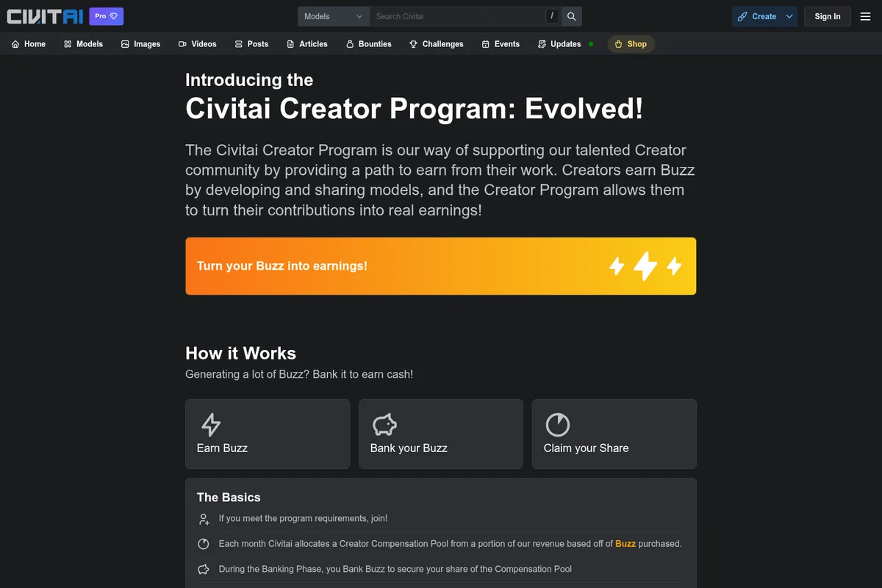Screen dimensions: 882x588
Task: Open the Updates tab
Action: pyautogui.click(x=559, y=44)
